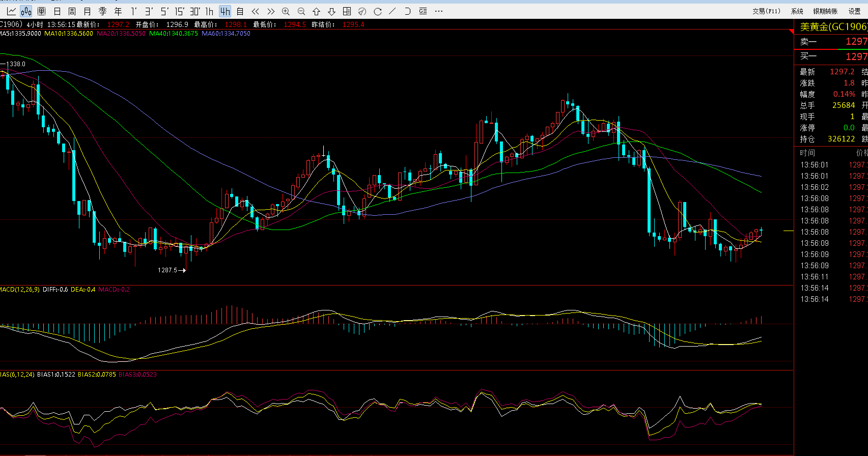Click the MACD(12,26,9) indicator label

coord(19,290)
